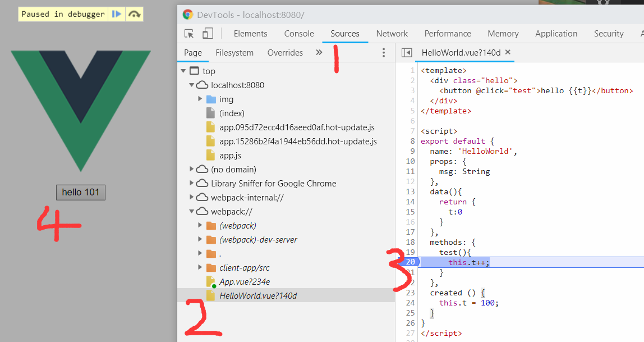
Task: Open the App.vue?234e file
Action: (x=245, y=282)
